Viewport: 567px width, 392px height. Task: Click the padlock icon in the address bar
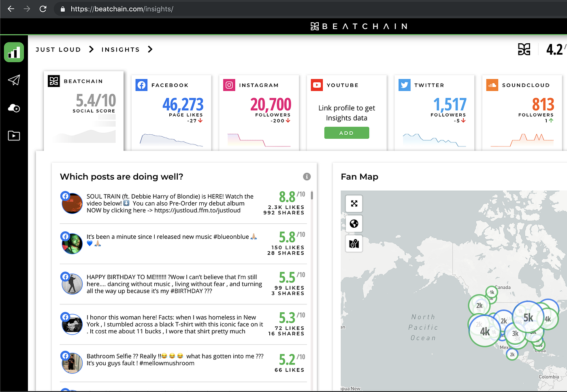point(63,9)
